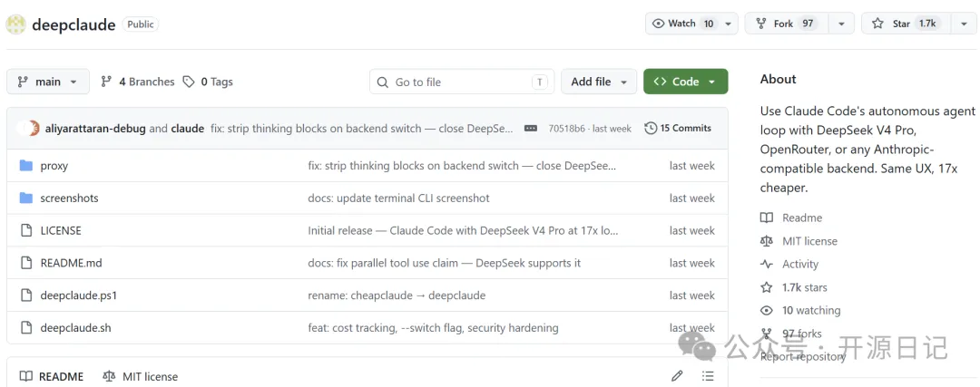The height and width of the screenshot is (387, 980).
Task: Click the deepclaude.ps1 file icon
Action: click(x=25, y=295)
